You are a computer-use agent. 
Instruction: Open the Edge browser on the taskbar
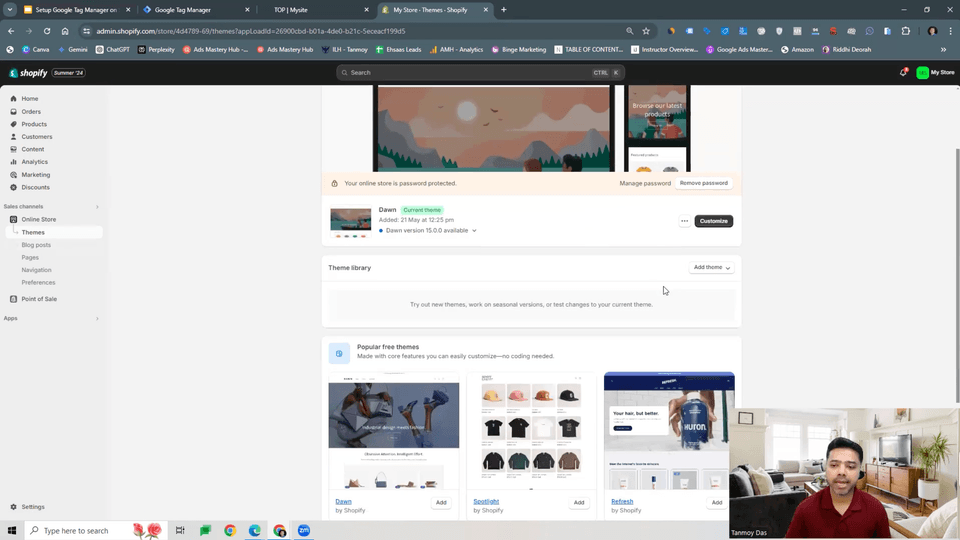pos(255,530)
